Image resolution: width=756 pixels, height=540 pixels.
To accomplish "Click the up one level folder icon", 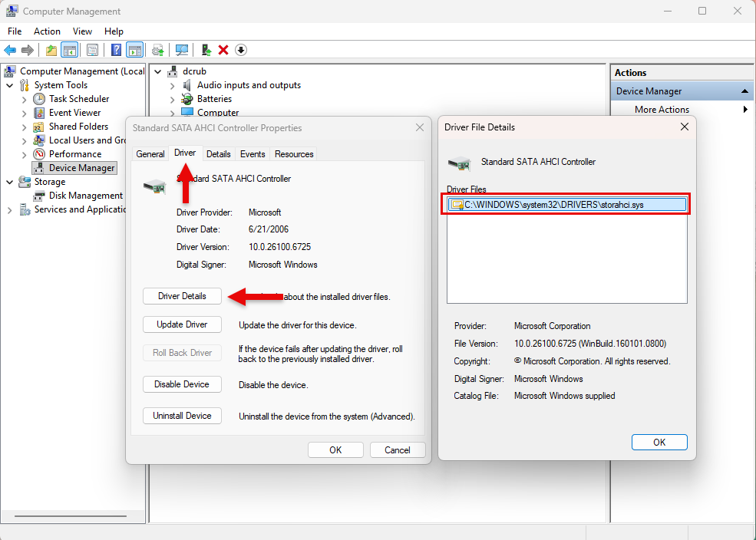I will tap(51, 50).
